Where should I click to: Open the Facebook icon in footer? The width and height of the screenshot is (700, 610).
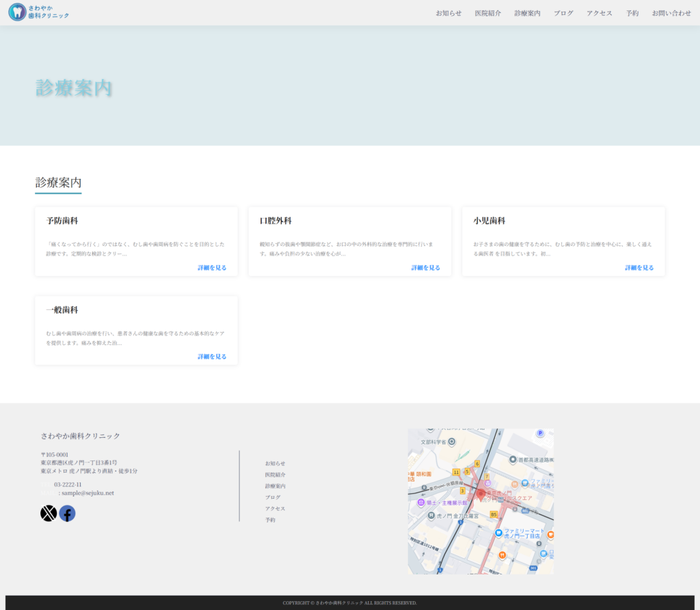tap(67, 514)
